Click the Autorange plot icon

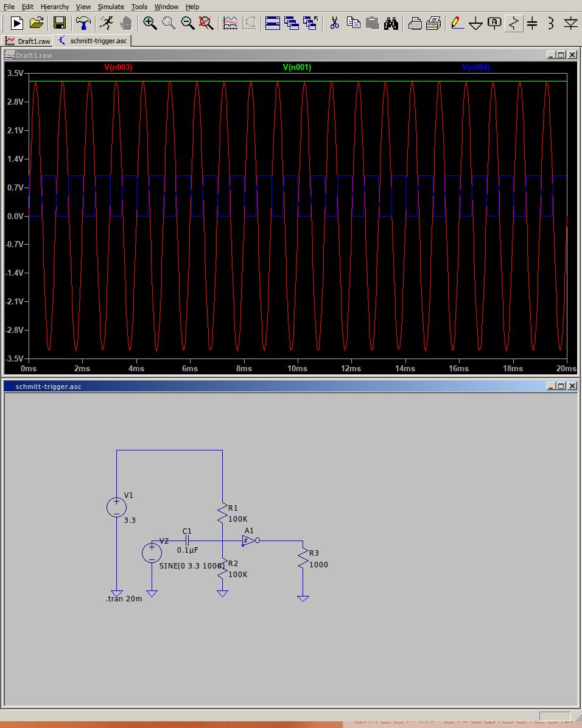(230, 23)
